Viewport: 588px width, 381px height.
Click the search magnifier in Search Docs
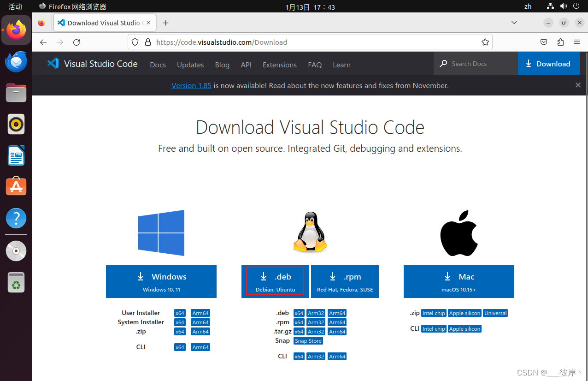click(443, 64)
